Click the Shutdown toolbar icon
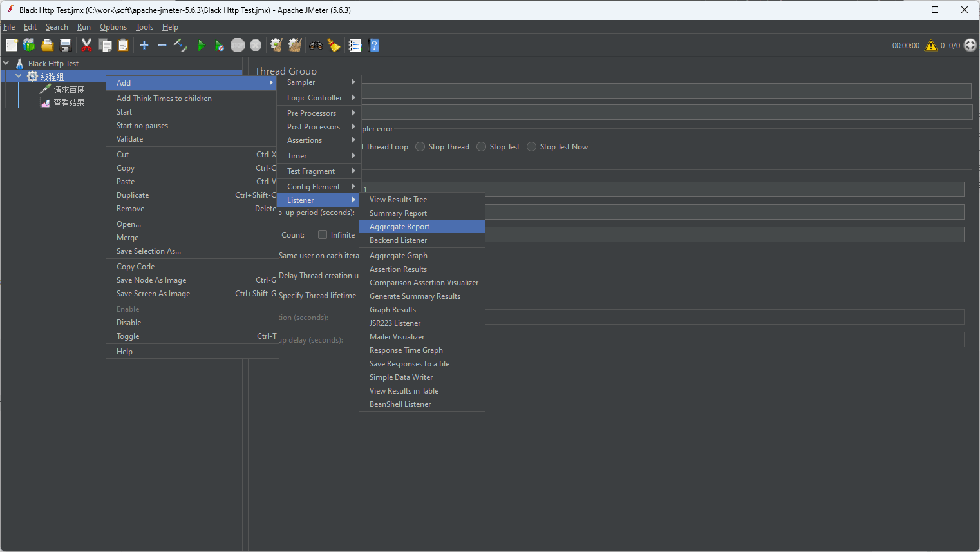This screenshot has width=980, height=552. (x=256, y=45)
